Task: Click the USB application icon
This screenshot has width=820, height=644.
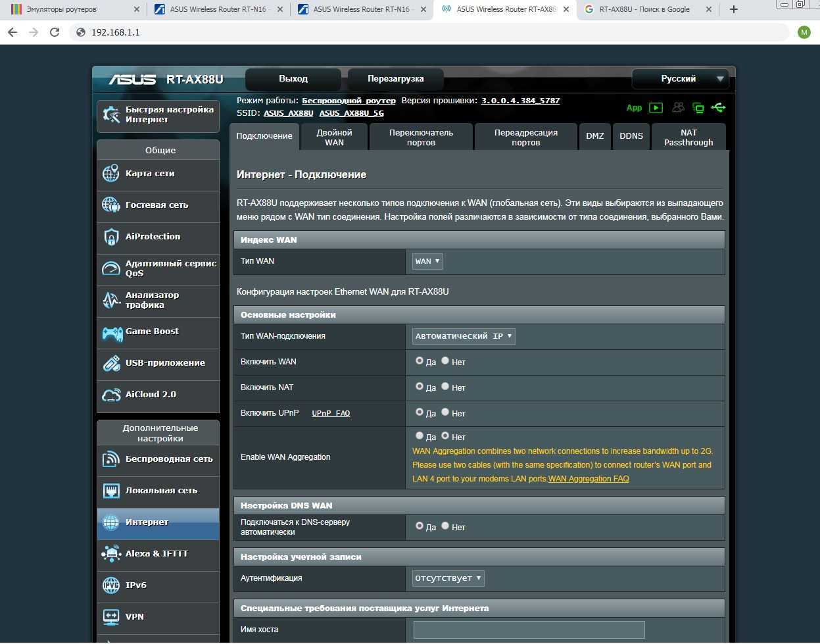Action: (x=110, y=363)
